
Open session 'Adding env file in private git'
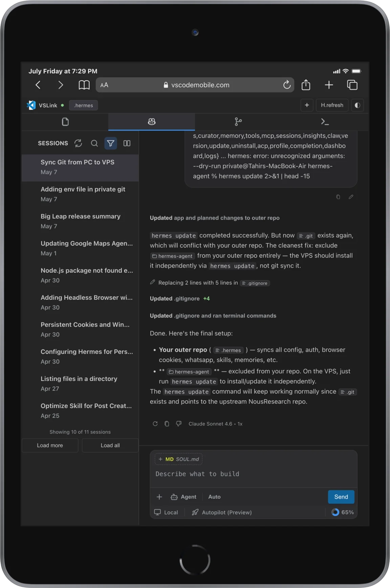[80, 194]
